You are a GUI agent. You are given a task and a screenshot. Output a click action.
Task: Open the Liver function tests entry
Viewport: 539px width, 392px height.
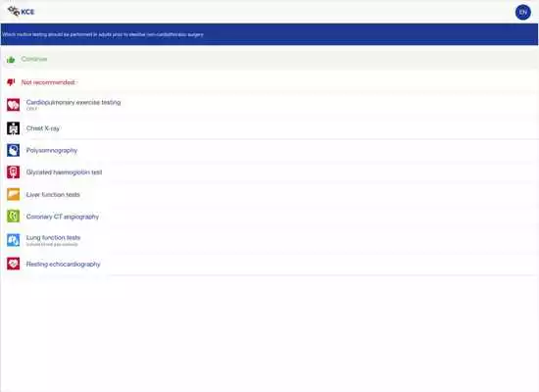(x=53, y=195)
